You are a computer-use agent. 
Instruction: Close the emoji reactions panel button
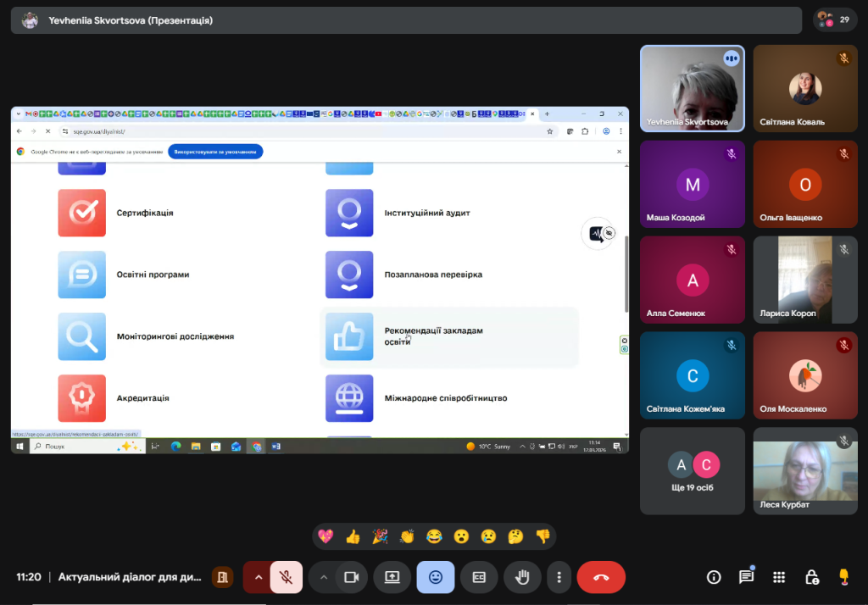click(x=436, y=577)
